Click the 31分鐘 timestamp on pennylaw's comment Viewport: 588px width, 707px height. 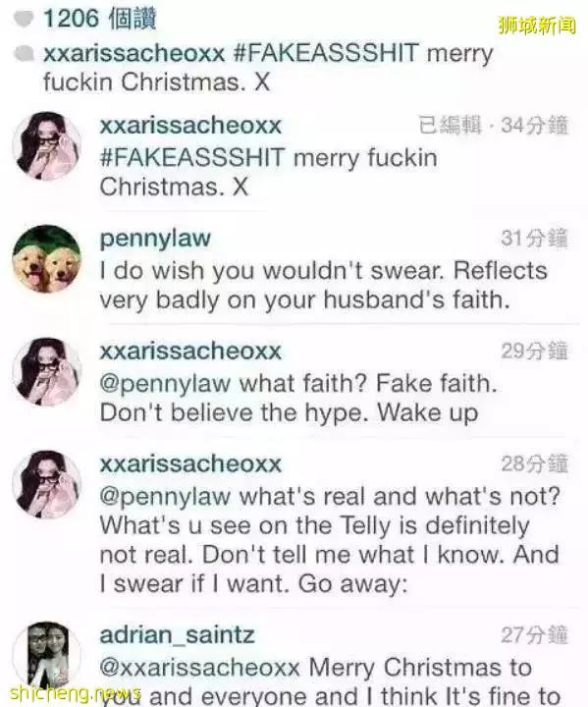[x=534, y=239]
